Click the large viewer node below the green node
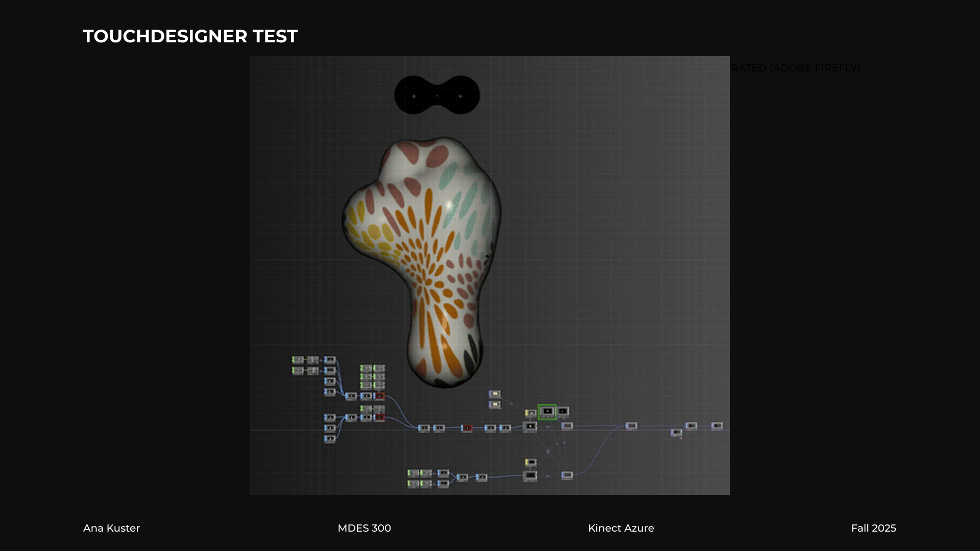Viewport: 980px width, 551px height. click(530, 427)
